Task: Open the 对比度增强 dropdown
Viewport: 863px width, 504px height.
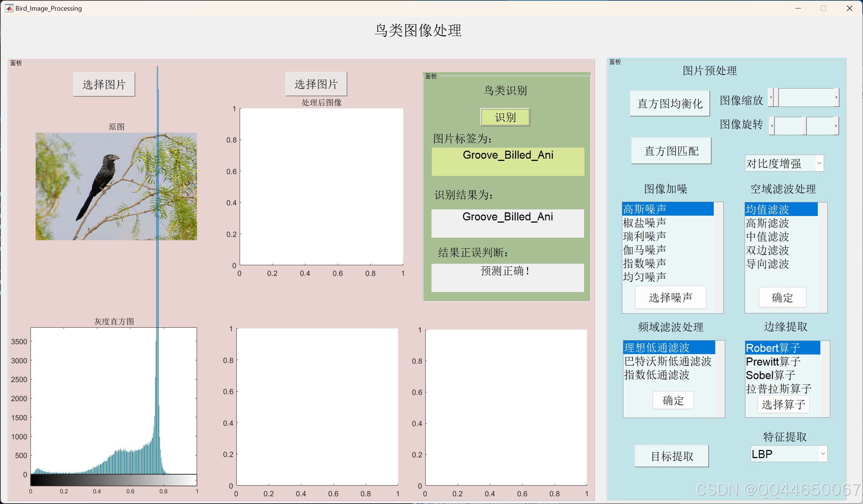Action: (819, 163)
